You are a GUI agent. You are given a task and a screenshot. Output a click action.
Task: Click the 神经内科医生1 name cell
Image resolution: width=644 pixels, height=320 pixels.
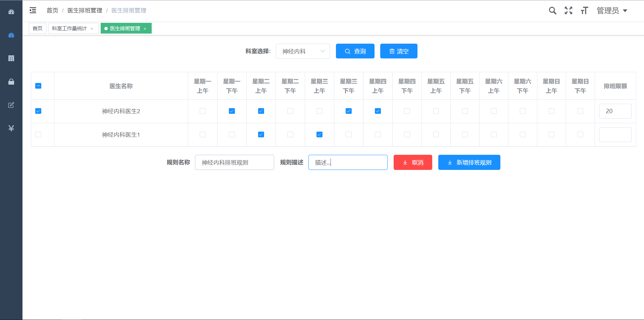click(x=121, y=135)
